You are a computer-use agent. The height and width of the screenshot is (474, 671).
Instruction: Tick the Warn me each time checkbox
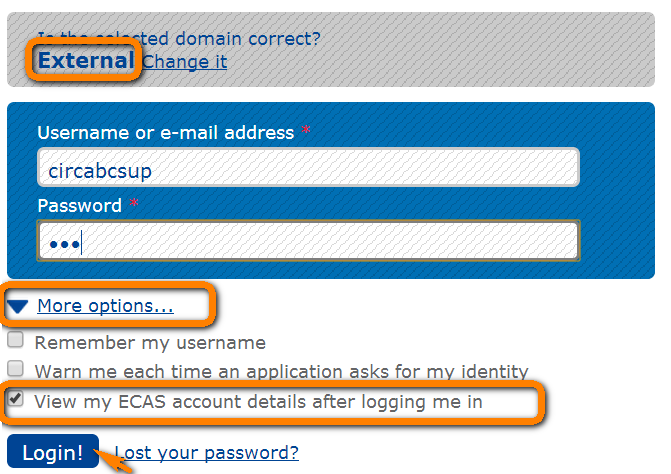[16, 371]
